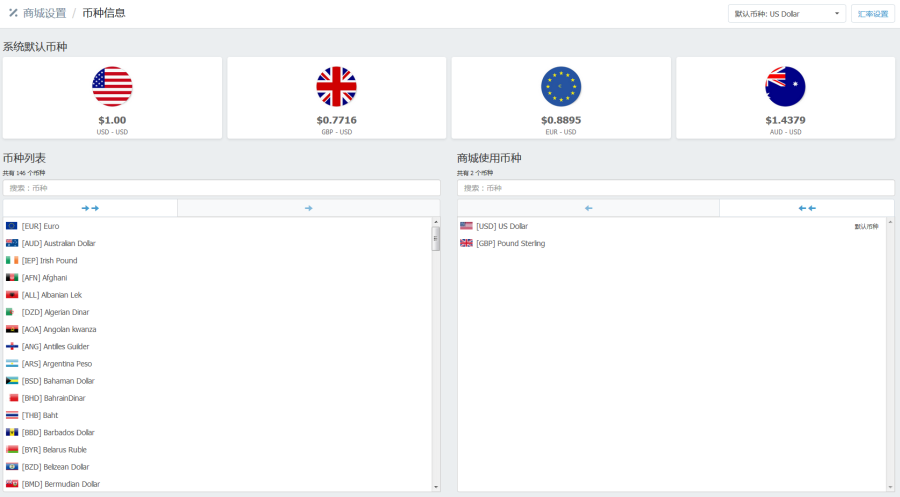900x497 pixels.
Task: Click the Australian flag for AUD rate
Action: coord(785,87)
